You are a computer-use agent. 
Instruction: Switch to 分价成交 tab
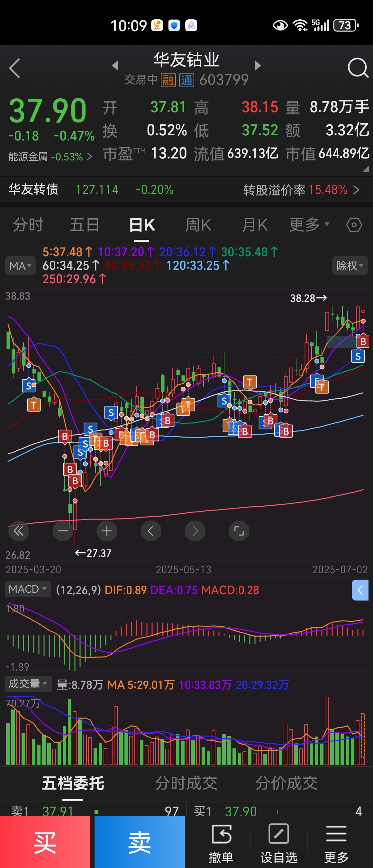287,783
